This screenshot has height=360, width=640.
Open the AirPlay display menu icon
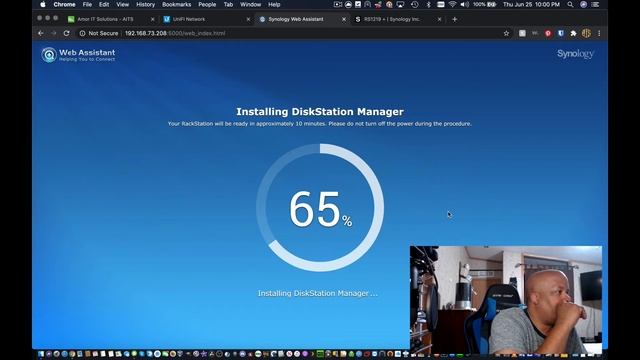400,4
